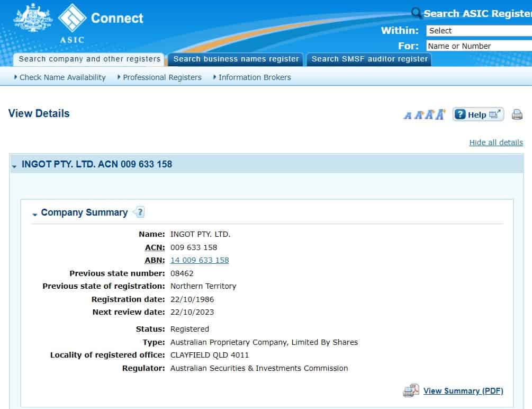Image resolution: width=532 pixels, height=409 pixels.
Task: Open Search company and other registers tab
Action: click(89, 59)
